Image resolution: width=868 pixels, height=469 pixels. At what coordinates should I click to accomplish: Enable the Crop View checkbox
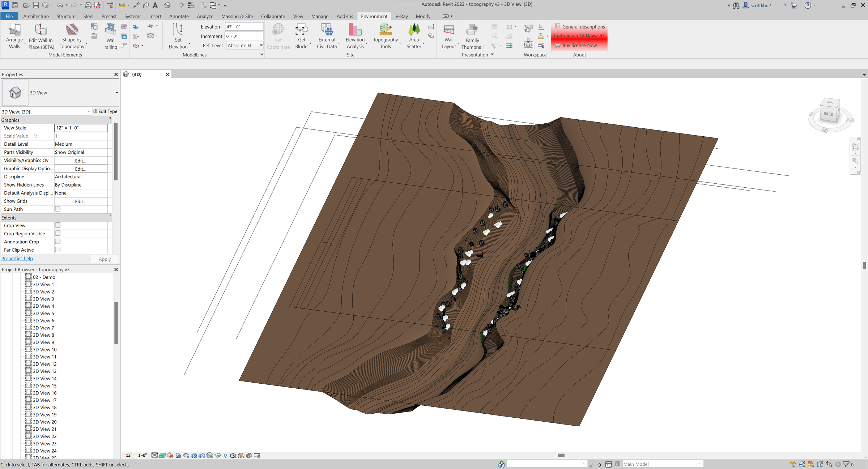(x=58, y=225)
